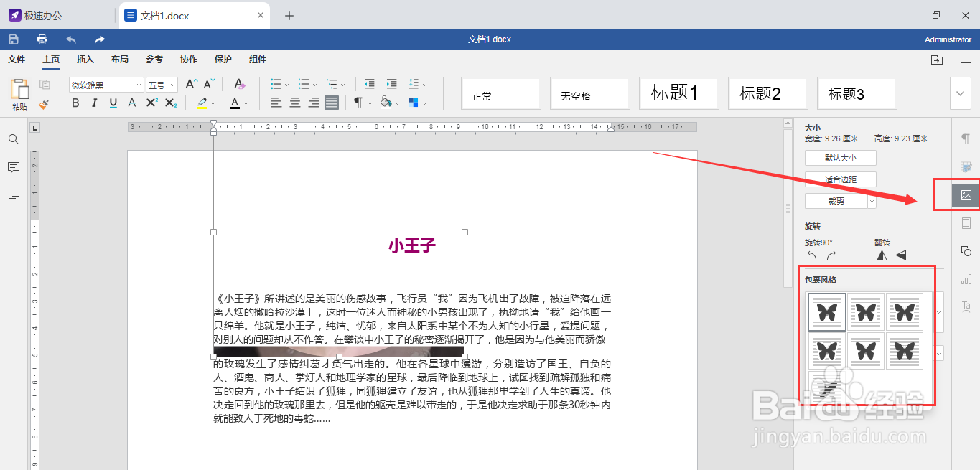Open the picture settings panel icon

pos(966,194)
